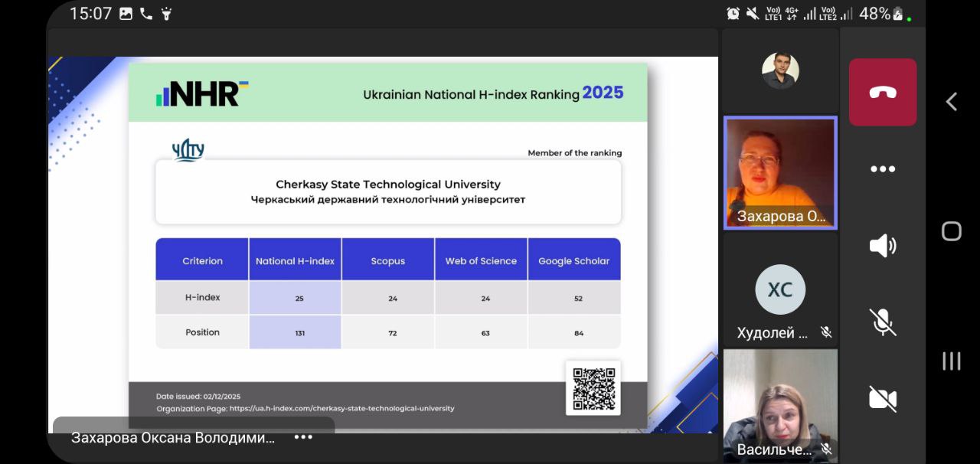Click Scopus position value 72
The width and height of the screenshot is (980, 464).
pyautogui.click(x=393, y=333)
